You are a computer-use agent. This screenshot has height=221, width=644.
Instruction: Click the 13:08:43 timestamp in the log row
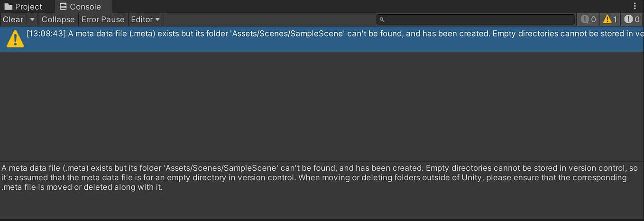46,34
